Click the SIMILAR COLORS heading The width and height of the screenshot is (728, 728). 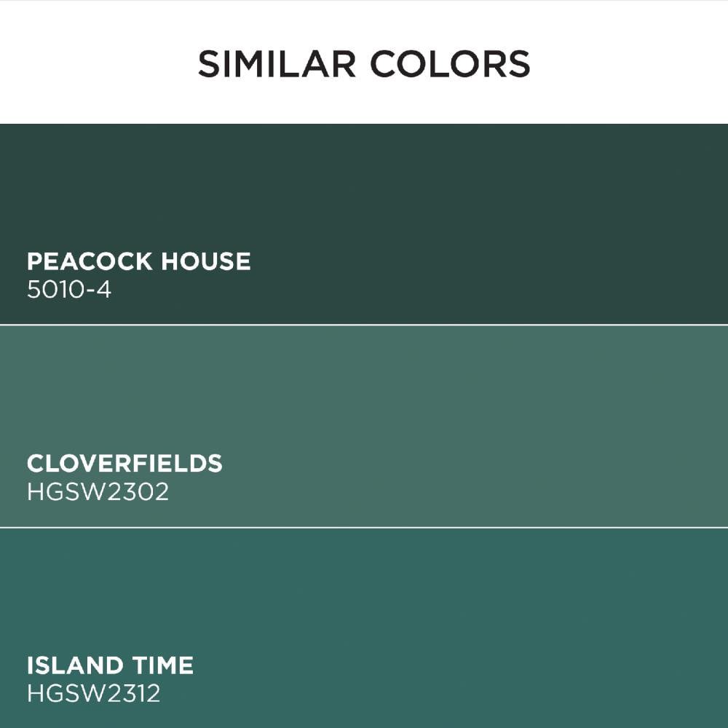pyautogui.click(x=364, y=63)
